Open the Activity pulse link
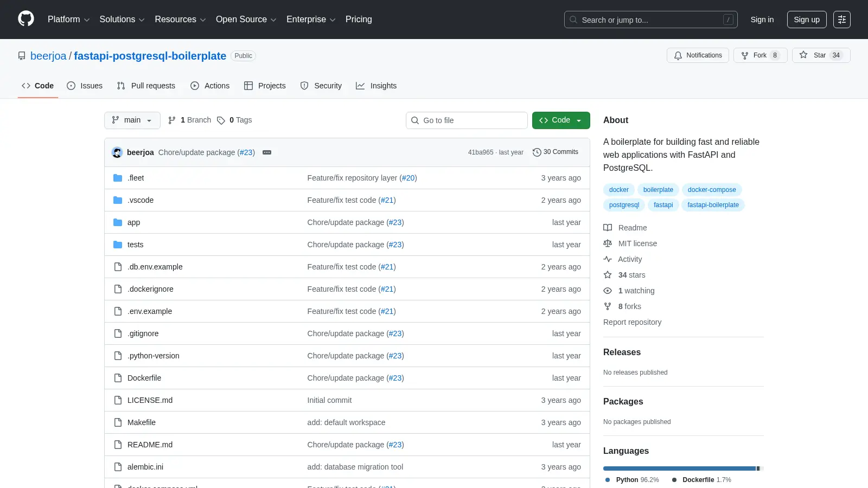Screen dimensions: 868x488 coord(623,259)
